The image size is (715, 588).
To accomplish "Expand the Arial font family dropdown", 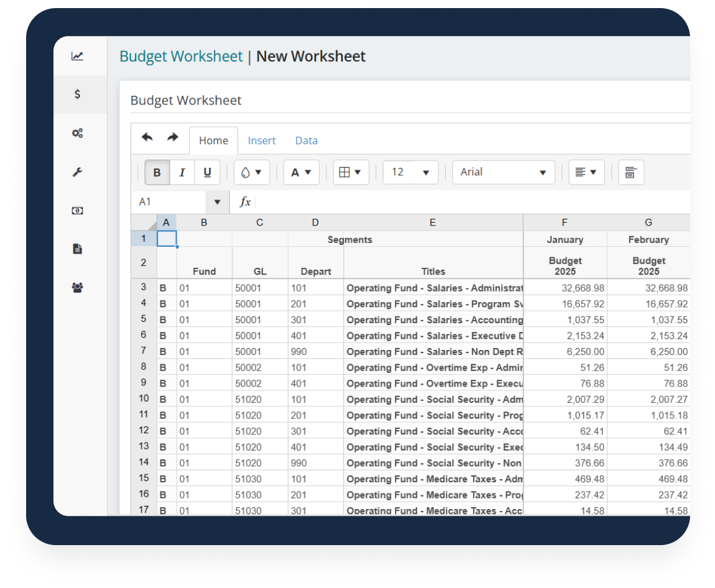I will tap(503, 173).
